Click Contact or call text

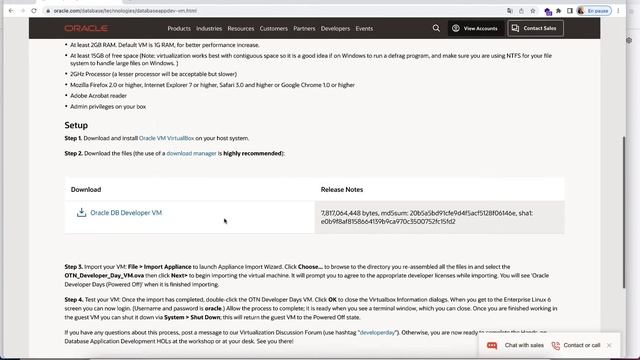click(x=582, y=345)
